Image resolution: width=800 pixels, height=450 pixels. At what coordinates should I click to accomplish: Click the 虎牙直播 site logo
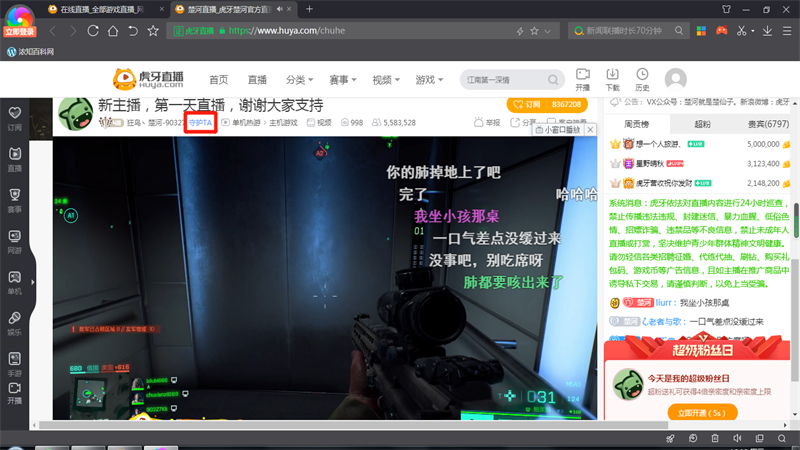[x=148, y=79]
